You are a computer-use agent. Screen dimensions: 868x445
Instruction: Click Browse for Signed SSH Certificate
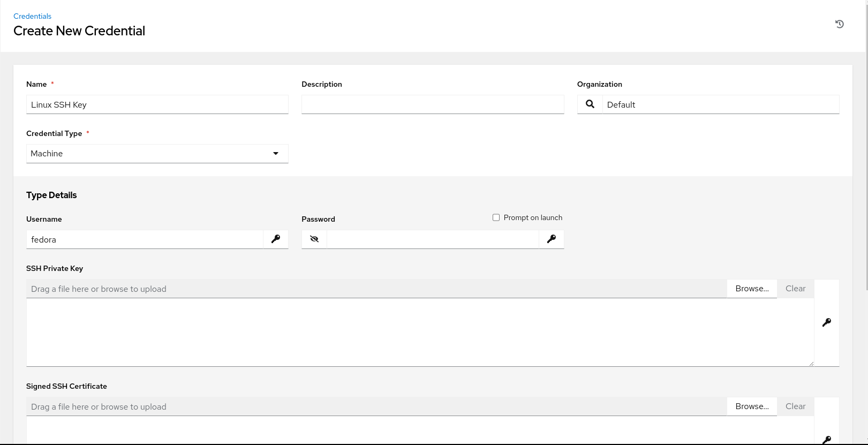tap(752, 406)
